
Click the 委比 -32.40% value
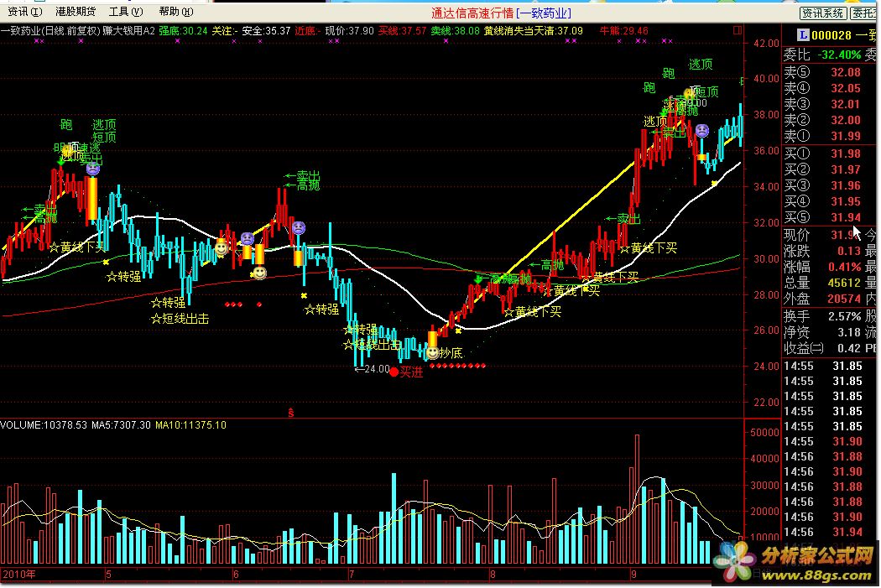[839, 55]
